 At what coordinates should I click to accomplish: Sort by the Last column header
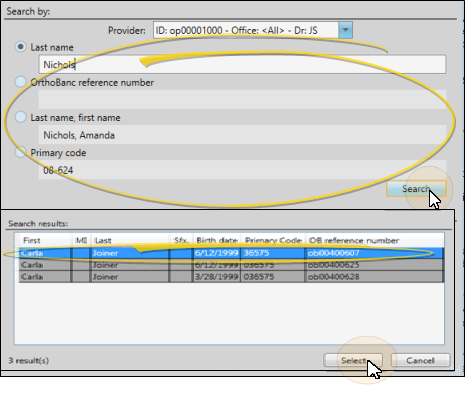130,240
